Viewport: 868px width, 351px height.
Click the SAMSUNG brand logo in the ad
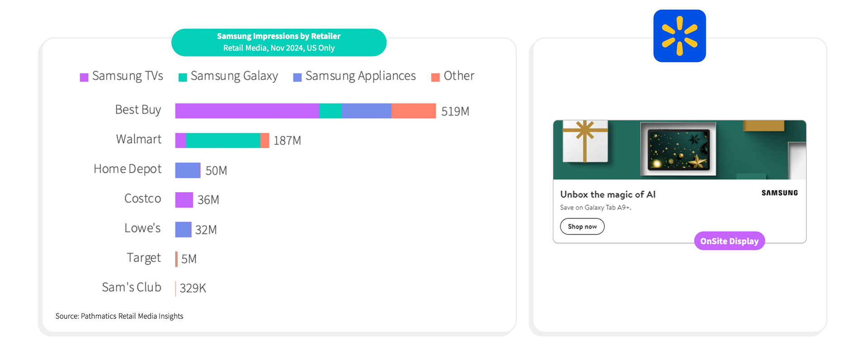click(x=780, y=193)
